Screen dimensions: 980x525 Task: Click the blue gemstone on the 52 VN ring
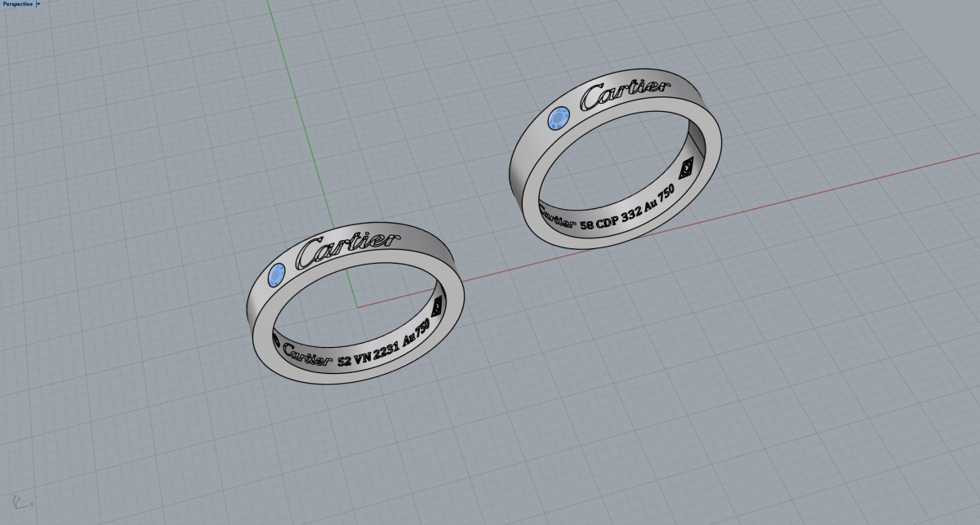point(277,275)
